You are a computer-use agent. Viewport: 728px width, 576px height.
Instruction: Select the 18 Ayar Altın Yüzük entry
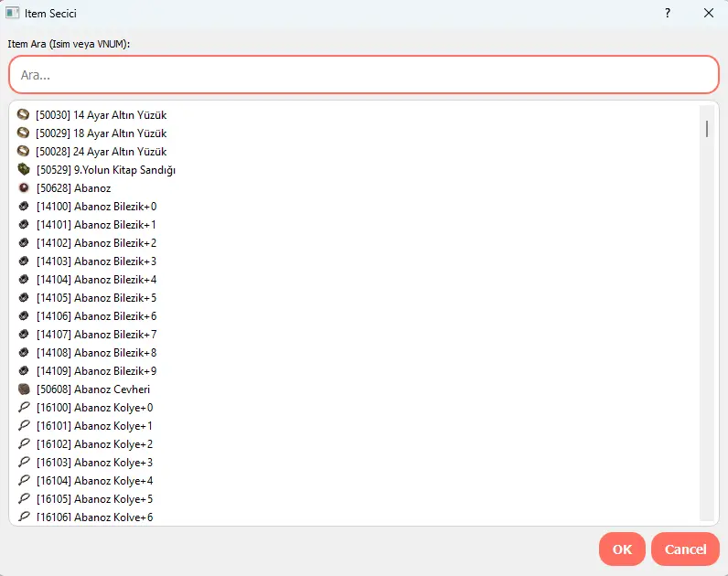point(101,133)
